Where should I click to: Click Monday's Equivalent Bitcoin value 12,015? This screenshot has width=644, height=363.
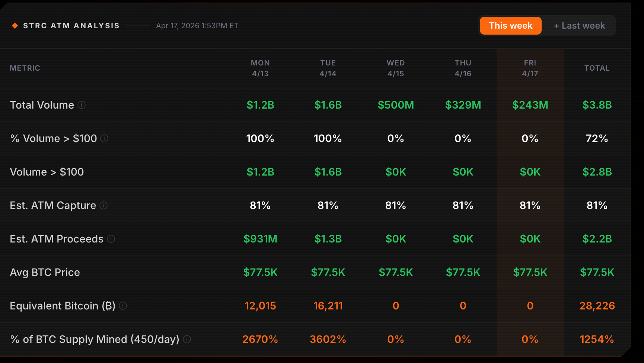pyautogui.click(x=260, y=306)
